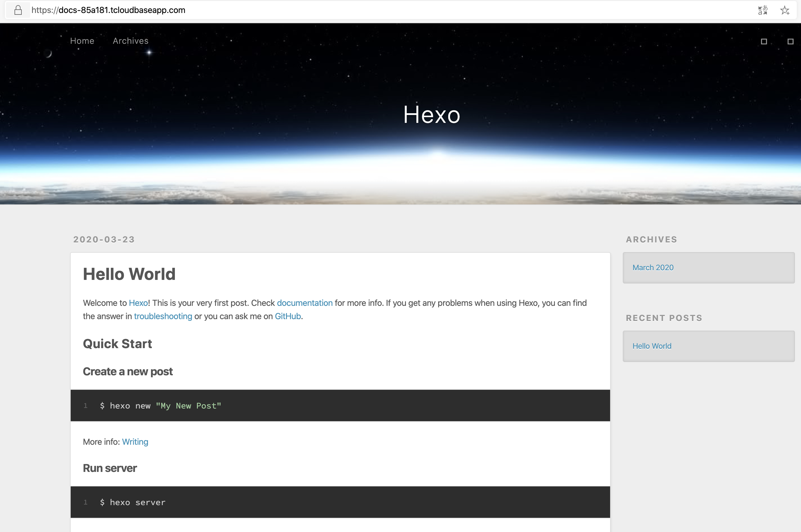This screenshot has height=532, width=801.
Task: Click the RECENT POSTS sidebar heading
Action: click(x=664, y=318)
